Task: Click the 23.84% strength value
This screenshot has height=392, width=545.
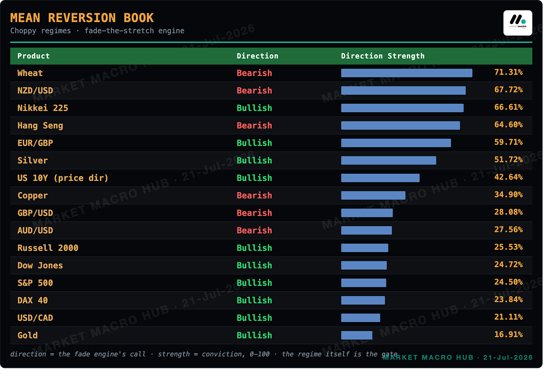Action: (508, 300)
